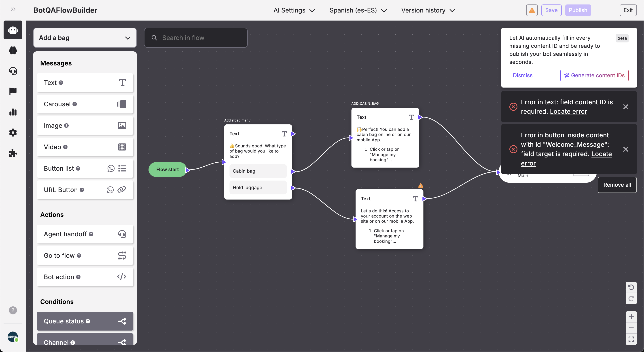This screenshot has width=644, height=352.
Task: Select the Go to flow action item
Action: [85, 255]
